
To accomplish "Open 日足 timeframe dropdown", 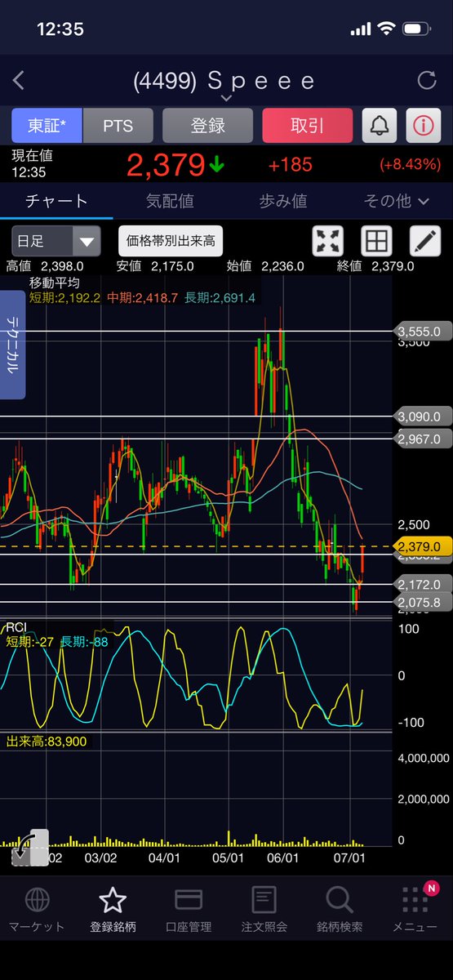I will [56, 241].
